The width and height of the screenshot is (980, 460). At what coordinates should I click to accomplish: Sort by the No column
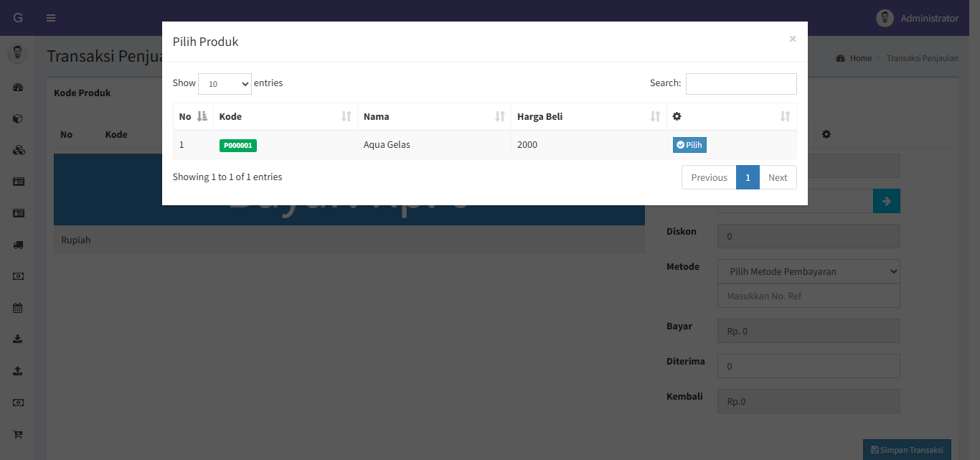point(193,116)
